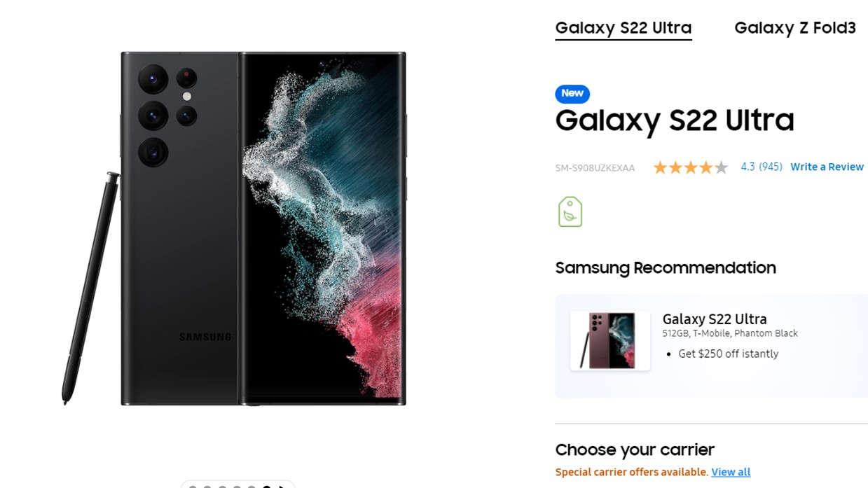Screen dimensions: 868x488
Task: Select the recommendation card title Galaxy S22 Ultra
Action: pos(715,319)
